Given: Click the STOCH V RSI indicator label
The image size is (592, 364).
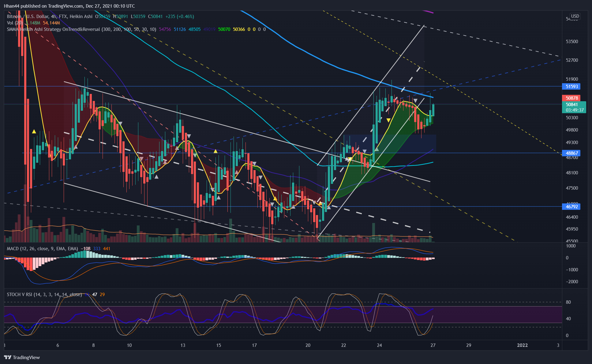Looking at the screenshot, I should coord(44,295).
